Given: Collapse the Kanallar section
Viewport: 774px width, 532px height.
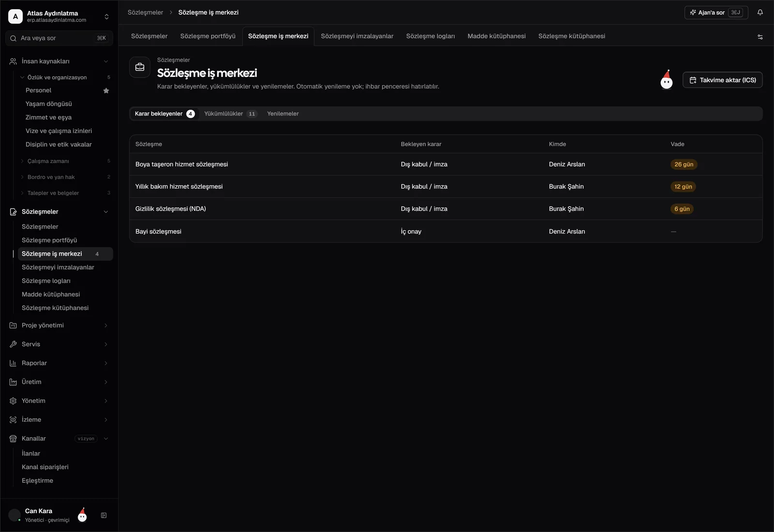Looking at the screenshot, I should [106, 439].
